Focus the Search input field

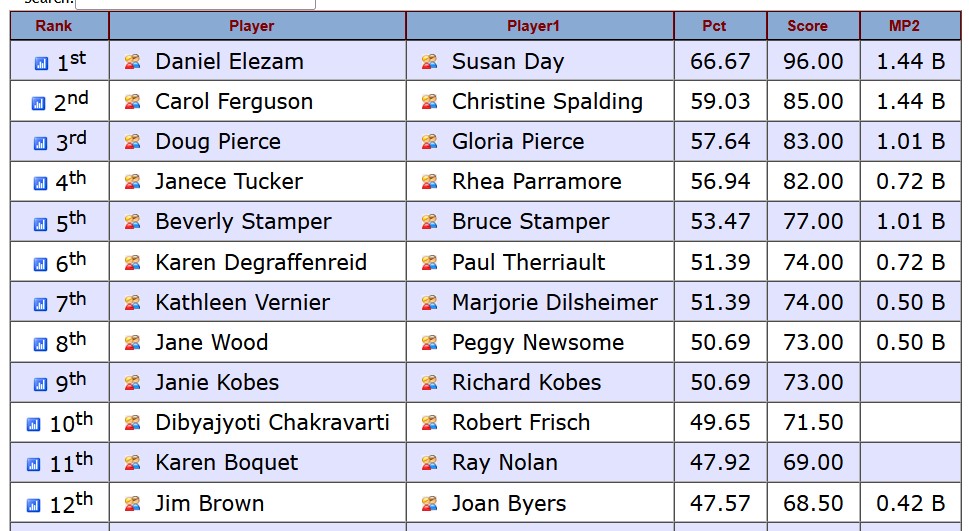point(195,4)
